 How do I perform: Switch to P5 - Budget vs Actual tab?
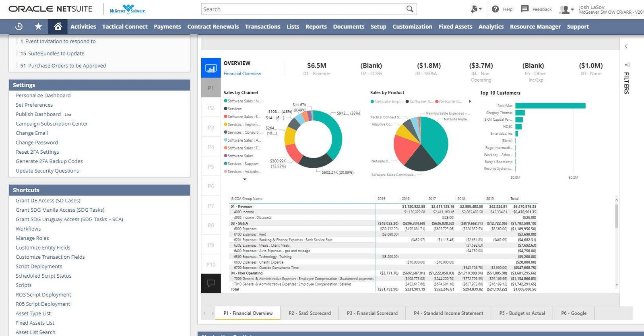[522, 313]
